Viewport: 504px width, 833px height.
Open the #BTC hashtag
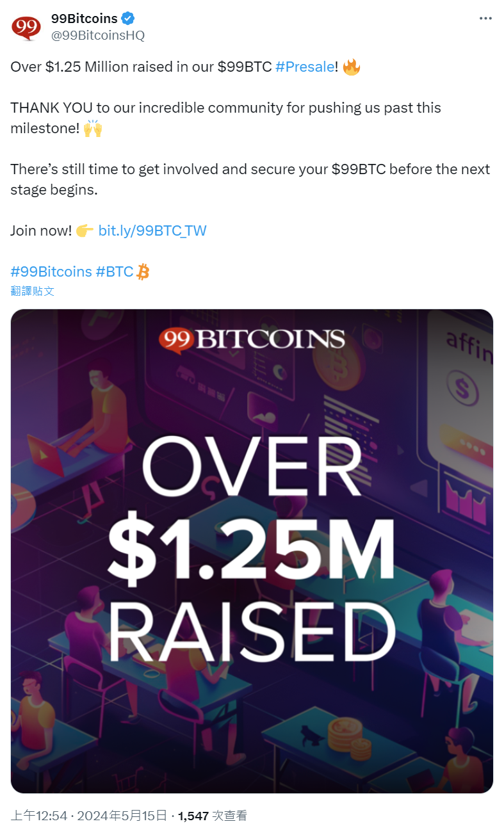(x=115, y=271)
